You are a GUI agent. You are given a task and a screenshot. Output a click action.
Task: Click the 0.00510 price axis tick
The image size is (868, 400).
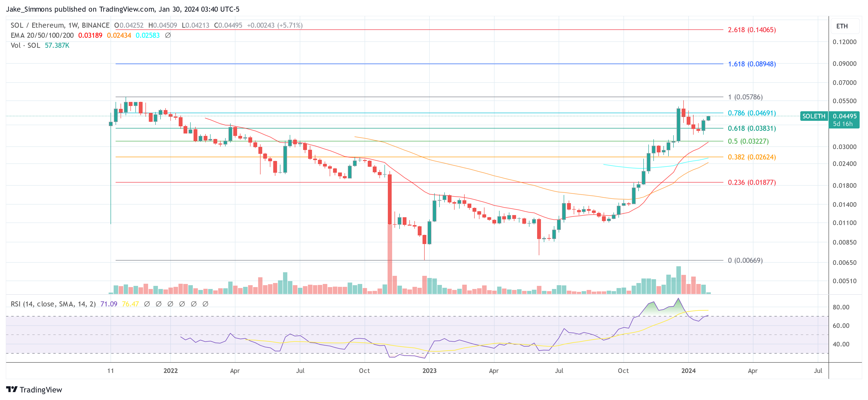pyautogui.click(x=844, y=281)
